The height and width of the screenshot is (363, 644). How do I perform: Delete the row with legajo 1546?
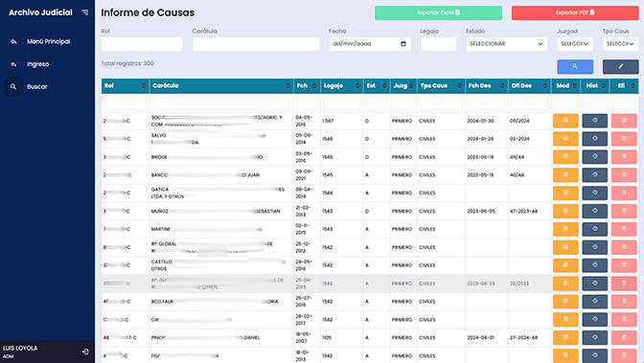click(x=624, y=139)
